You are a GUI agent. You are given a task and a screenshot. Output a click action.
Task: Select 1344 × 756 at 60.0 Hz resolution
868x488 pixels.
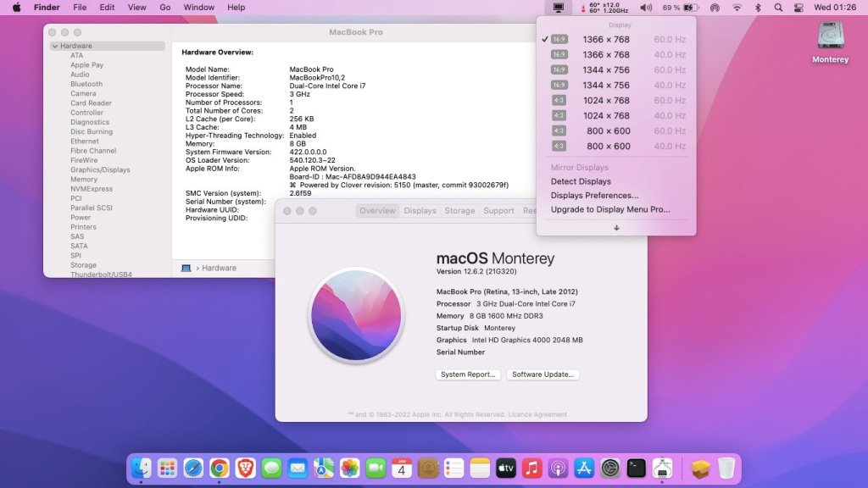pyautogui.click(x=606, y=70)
